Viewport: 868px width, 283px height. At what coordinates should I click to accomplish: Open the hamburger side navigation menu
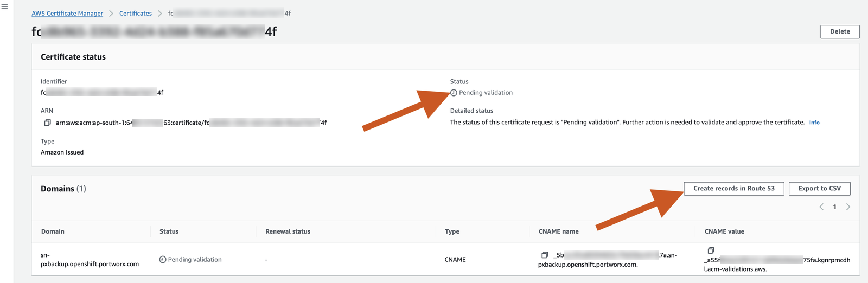point(4,7)
